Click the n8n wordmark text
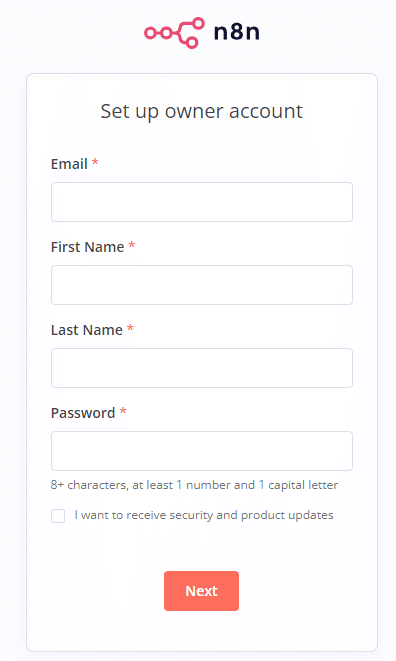The height and width of the screenshot is (661, 396). point(236,32)
